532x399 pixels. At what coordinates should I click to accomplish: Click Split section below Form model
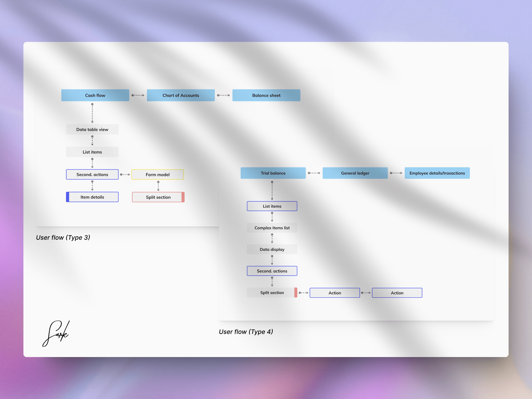pyautogui.click(x=158, y=197)
